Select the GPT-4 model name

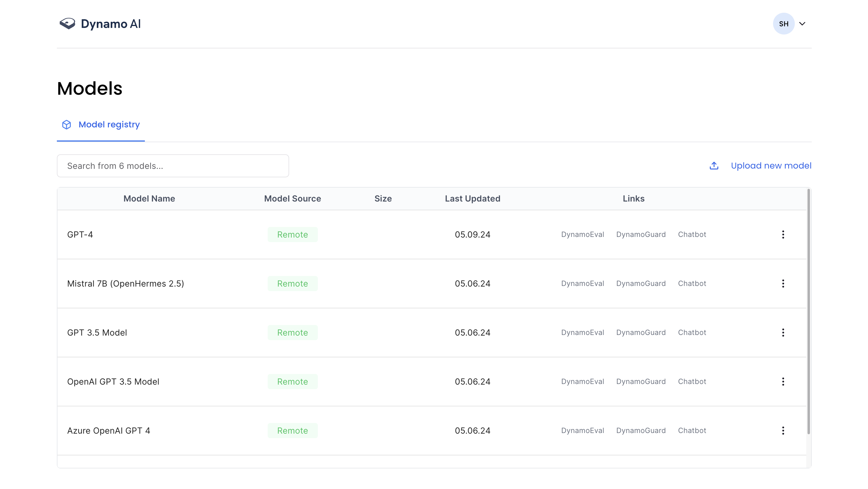point(80,235)
